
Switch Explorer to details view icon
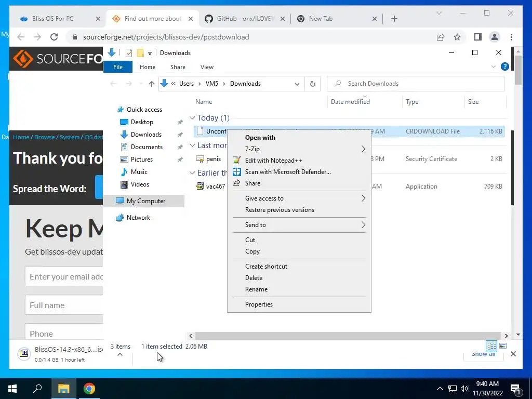(x=491, y=346)
